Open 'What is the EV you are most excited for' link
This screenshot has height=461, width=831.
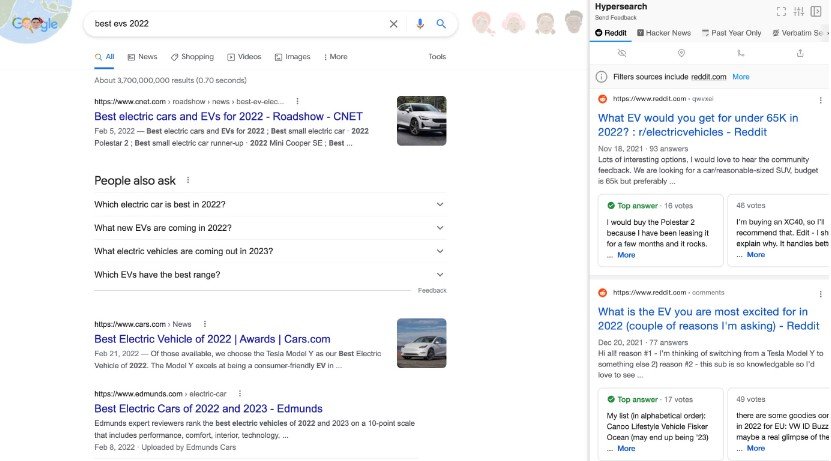pos(709,318)
